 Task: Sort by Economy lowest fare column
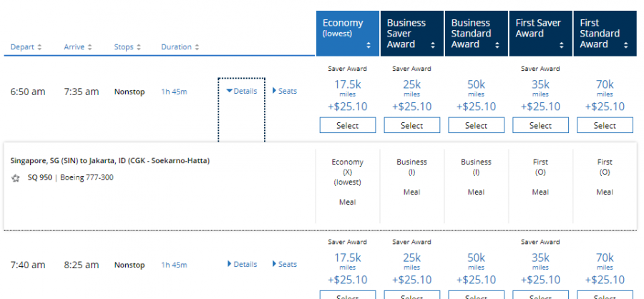[x=347, y=32]
